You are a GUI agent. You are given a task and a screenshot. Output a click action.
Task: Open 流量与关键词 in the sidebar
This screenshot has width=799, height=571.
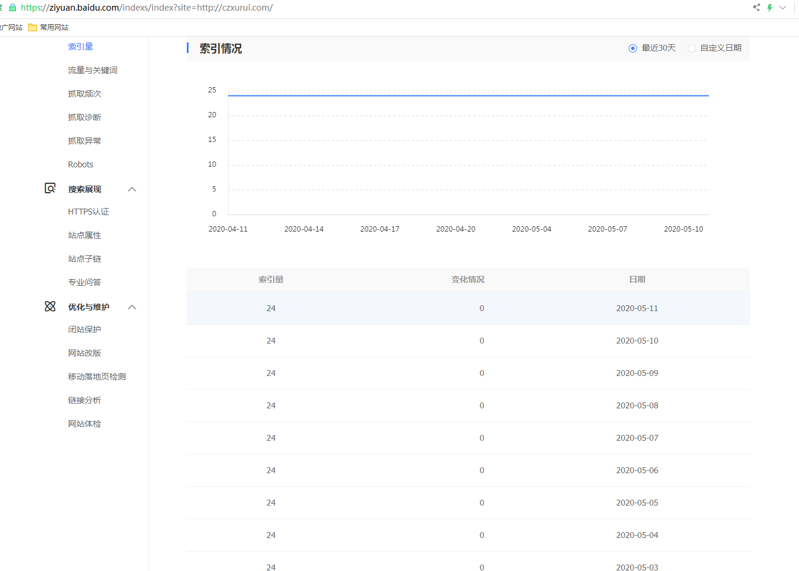tap(92, 70)
